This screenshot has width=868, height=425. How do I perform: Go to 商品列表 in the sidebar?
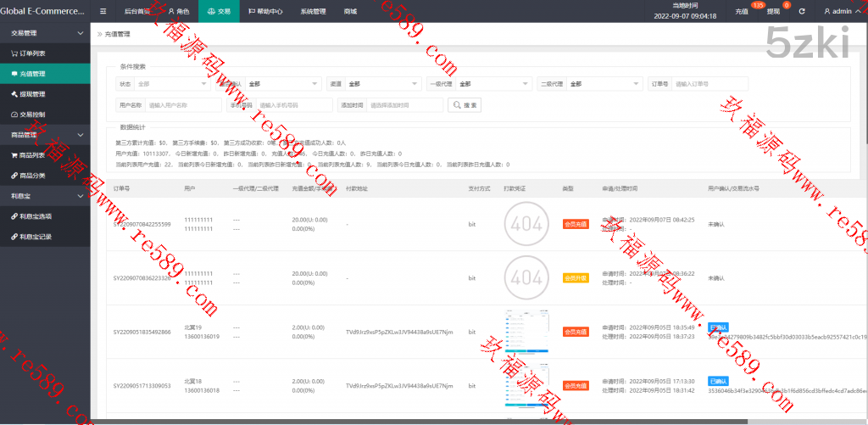pyautogui.click(x=34, y=155)
